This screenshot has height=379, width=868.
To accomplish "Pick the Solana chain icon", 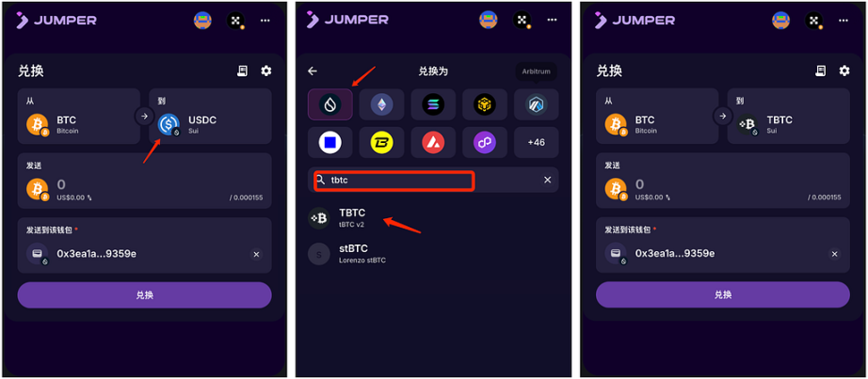I will pos(433,104).
